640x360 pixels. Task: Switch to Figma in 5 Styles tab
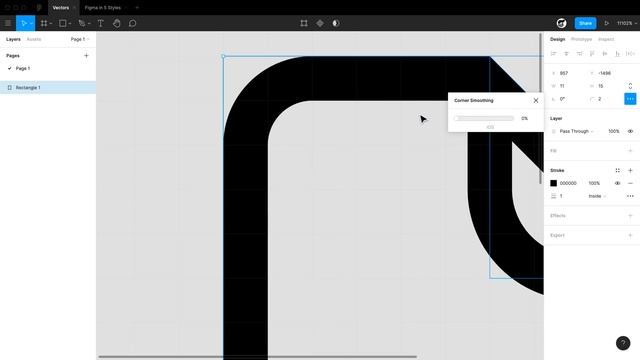tap(103, 8)
